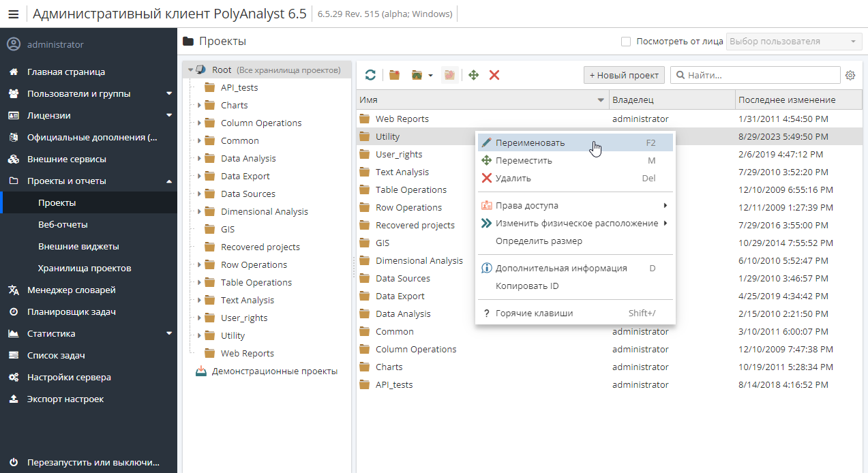Viewport: 868px width, 473px height.
Task: Click the refresh projects toolbar icon
Action: 370,75
